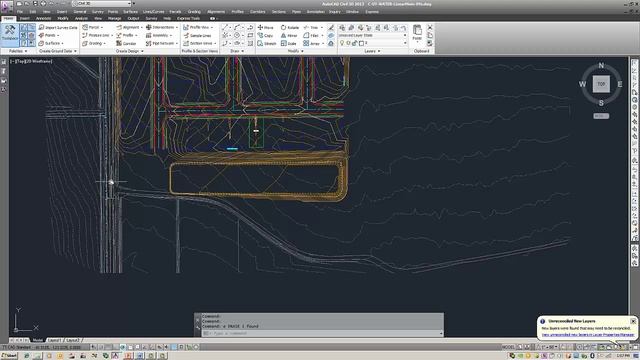
Task: Click the Profile View tool
Action: pos(198,27)
